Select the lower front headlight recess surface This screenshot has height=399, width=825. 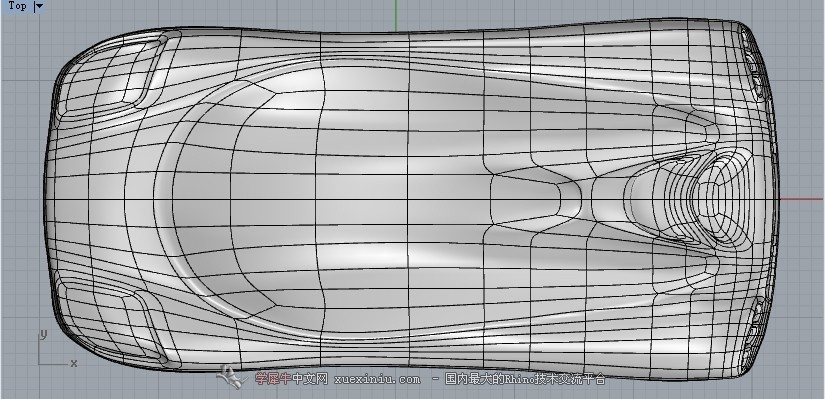point(144,326)
